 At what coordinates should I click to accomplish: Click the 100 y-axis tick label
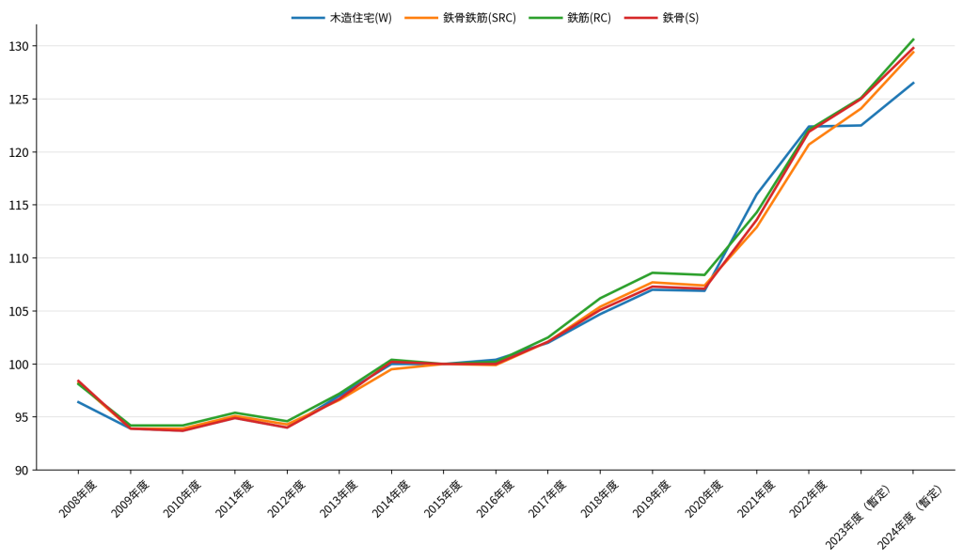pos(21,365)
